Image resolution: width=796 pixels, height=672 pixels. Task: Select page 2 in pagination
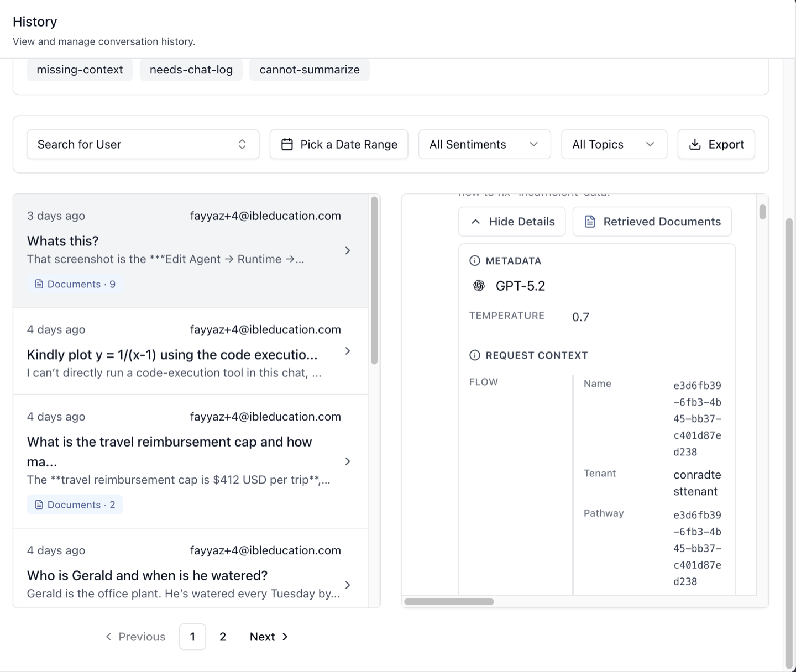[223, 637]
